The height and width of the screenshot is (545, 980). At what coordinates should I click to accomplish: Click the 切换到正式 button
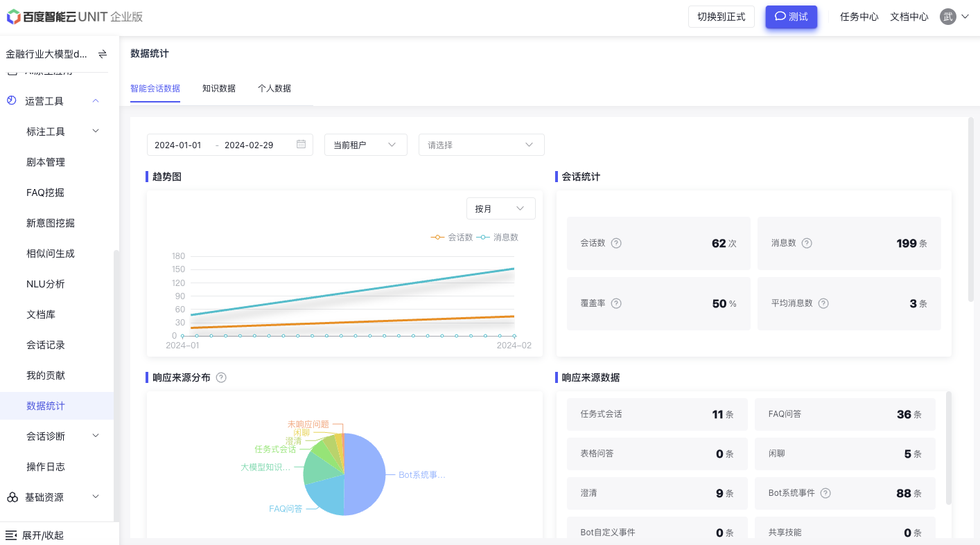[x=721, y=17]
